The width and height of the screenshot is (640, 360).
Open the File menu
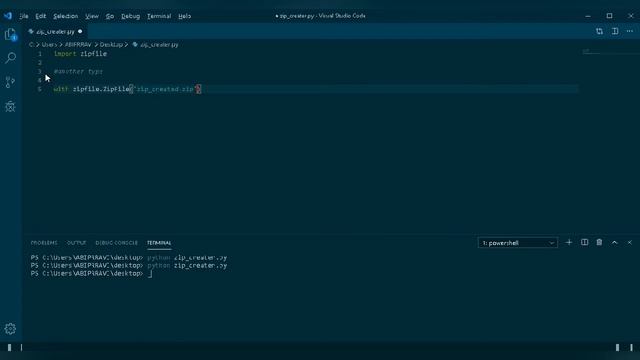[24, 16]
